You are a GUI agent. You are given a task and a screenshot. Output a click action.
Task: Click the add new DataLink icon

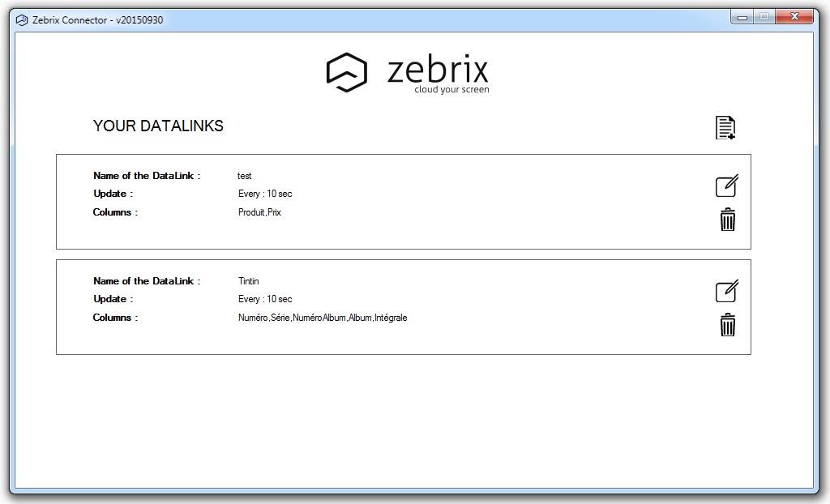tap(725, 128)
